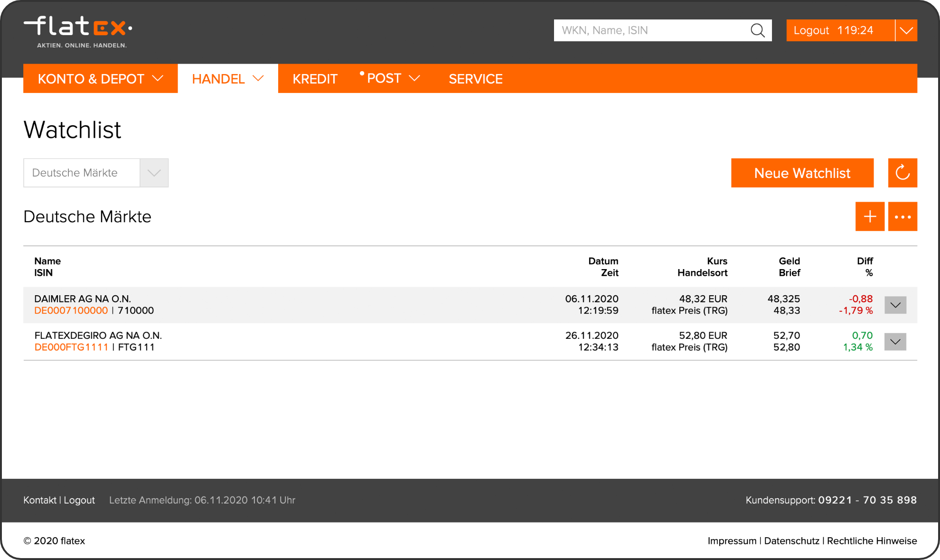
Task: Open the Deutsche Märkte watchlist dropdown
Action: tap(154, 173)
